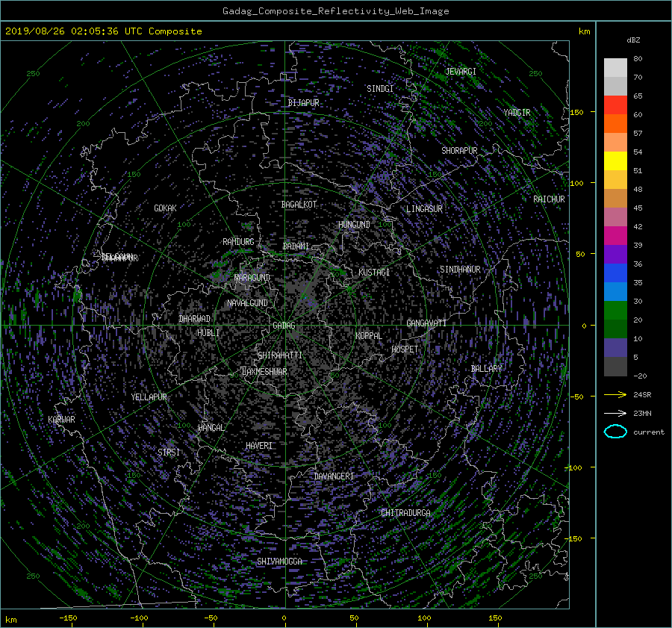Click the RAMDURG city label
672x628 pixels.
coord(238,242)
